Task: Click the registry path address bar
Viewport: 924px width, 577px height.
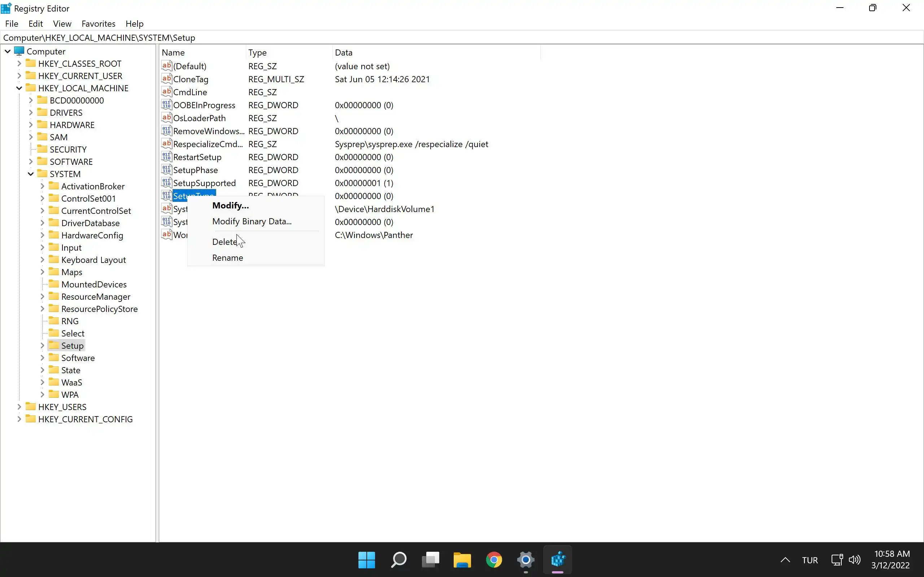Action: [458, 38]
